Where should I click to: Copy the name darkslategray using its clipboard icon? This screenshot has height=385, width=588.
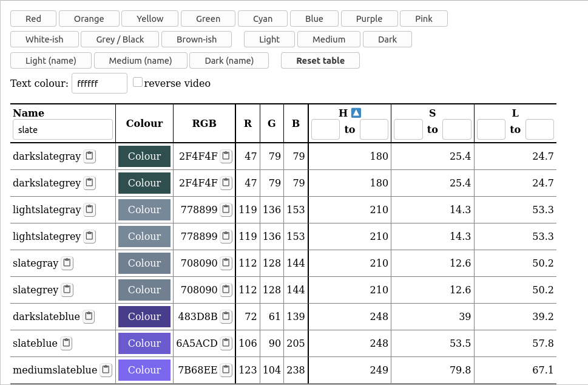pyautogui.click(x=89, y=156)
